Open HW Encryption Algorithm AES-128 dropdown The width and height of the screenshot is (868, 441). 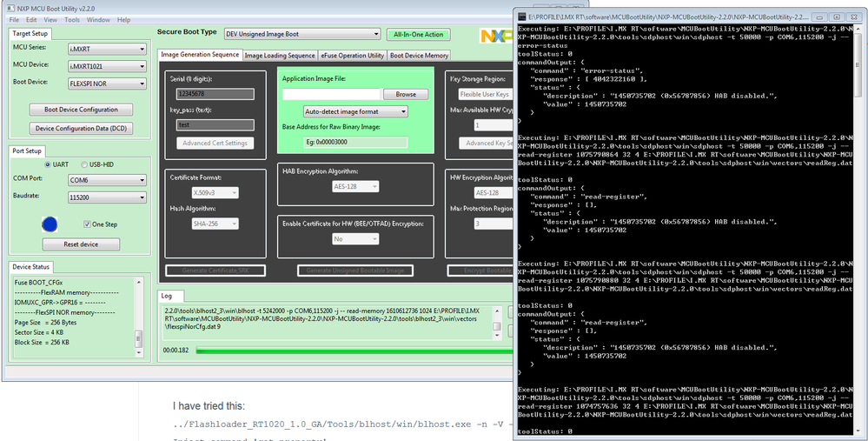click(494, 193)
